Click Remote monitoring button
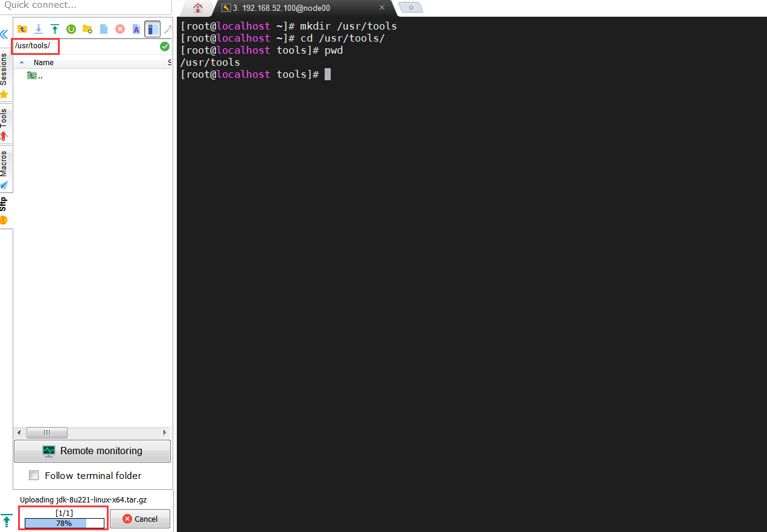767x532 pixels. [x=92, y=451]
